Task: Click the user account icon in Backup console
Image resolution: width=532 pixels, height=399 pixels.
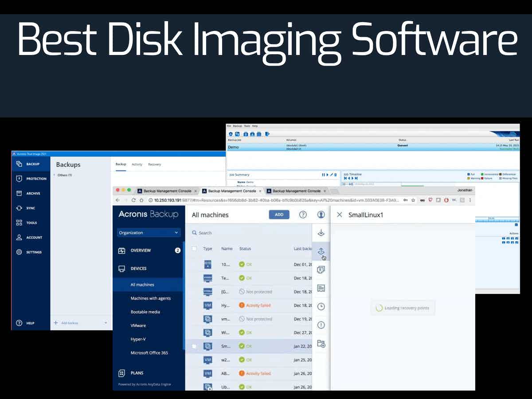Action: [x=320, y=215]
